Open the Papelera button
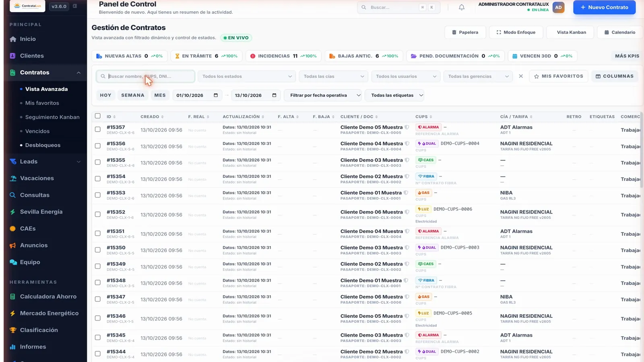 (x=465, y=32)
